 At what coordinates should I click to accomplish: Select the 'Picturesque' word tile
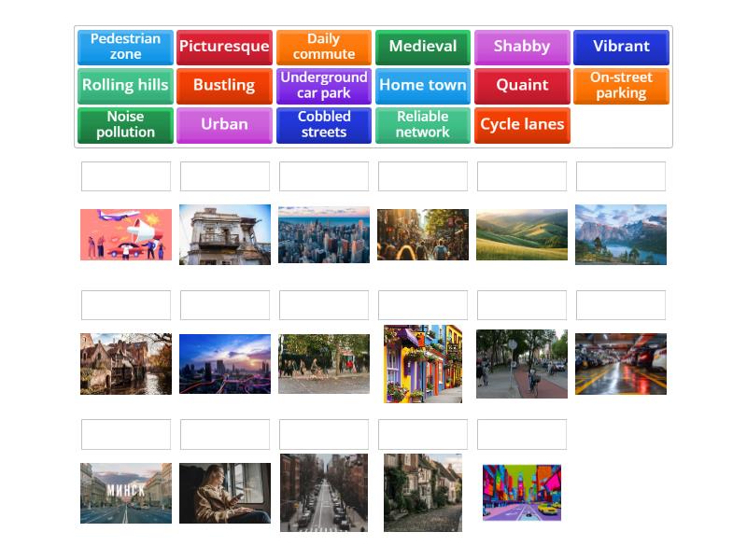point(224,47)
